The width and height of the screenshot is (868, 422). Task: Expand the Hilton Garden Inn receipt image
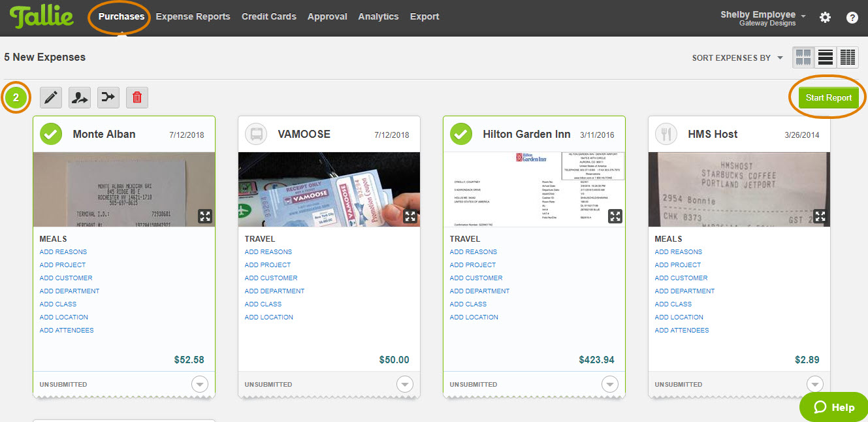coord(615,216)
